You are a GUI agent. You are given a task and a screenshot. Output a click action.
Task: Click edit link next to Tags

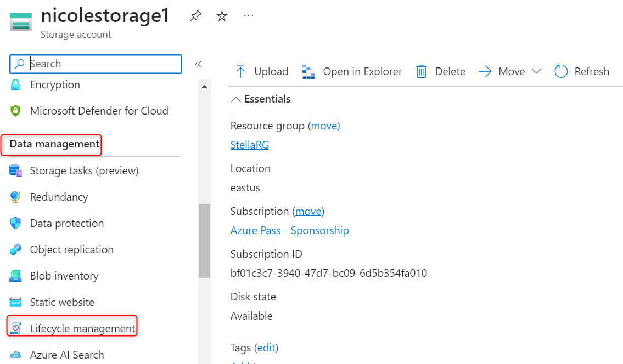click(x=267, y=348)
